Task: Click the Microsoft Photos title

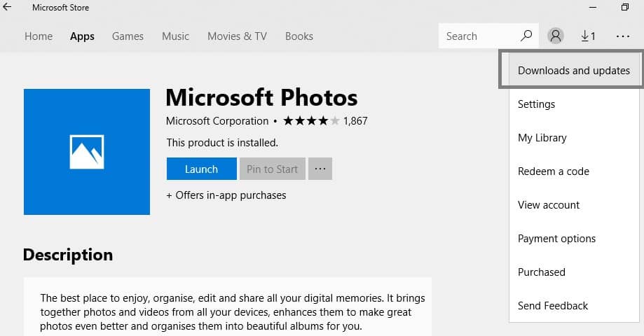Action: pyautogui.click(x=261, y=97)
